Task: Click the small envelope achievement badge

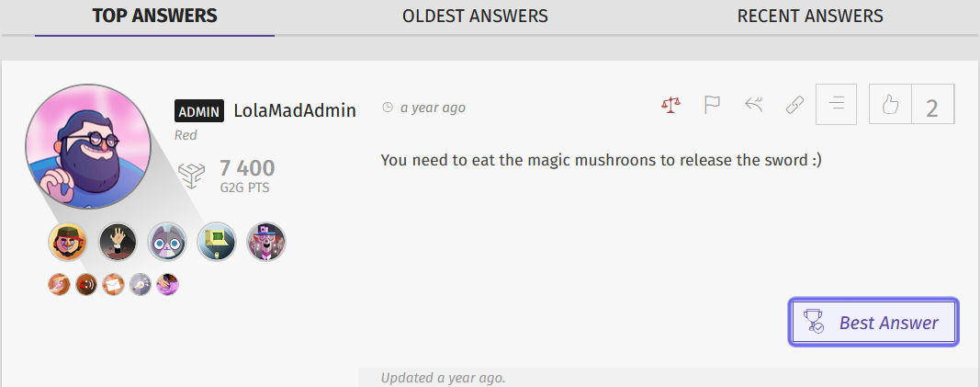Action: coord(113,285)
